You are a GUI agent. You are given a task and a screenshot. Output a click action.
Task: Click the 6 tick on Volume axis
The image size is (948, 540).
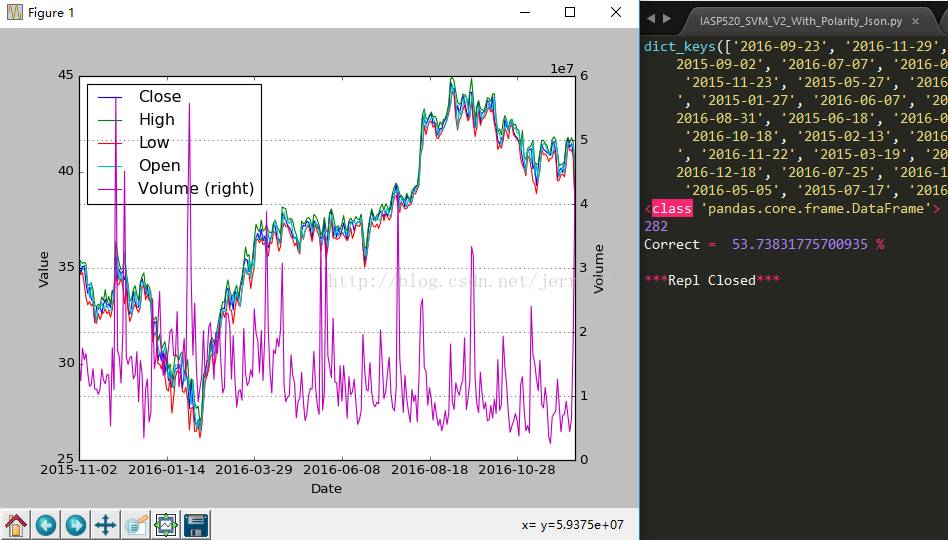click(583, 76)
